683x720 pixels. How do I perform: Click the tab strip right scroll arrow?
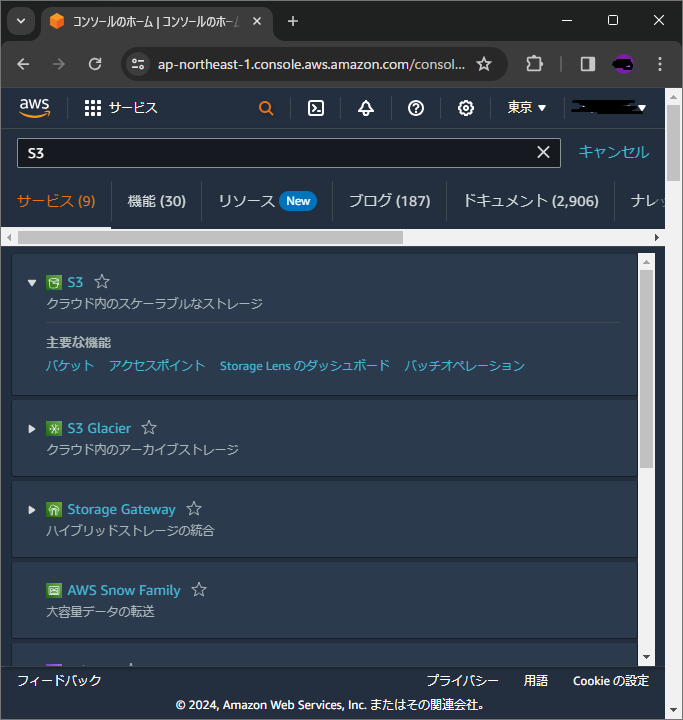point(657,237)
